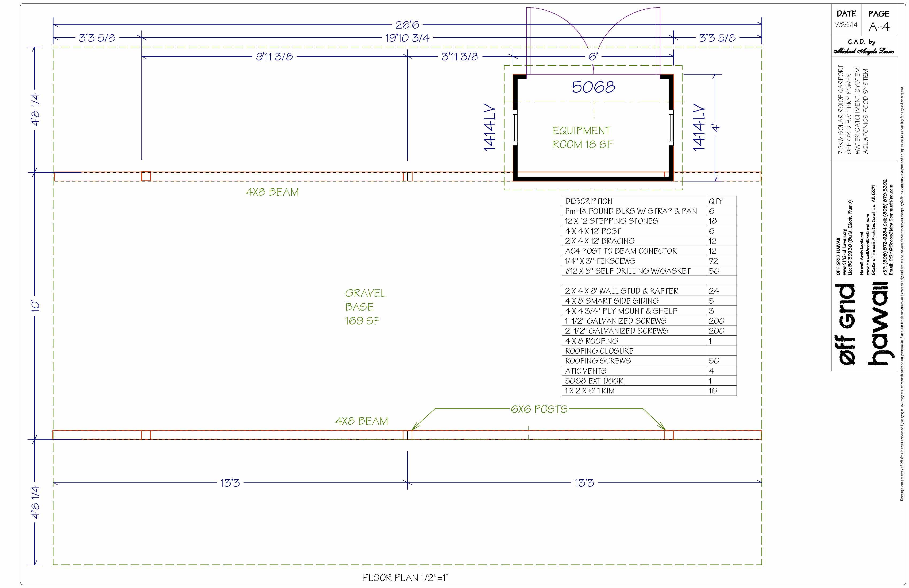The height and width of the screenshot is (588, 909).
Task: Select the 3'11 3/8 dimension label
Action: point(460,57)
